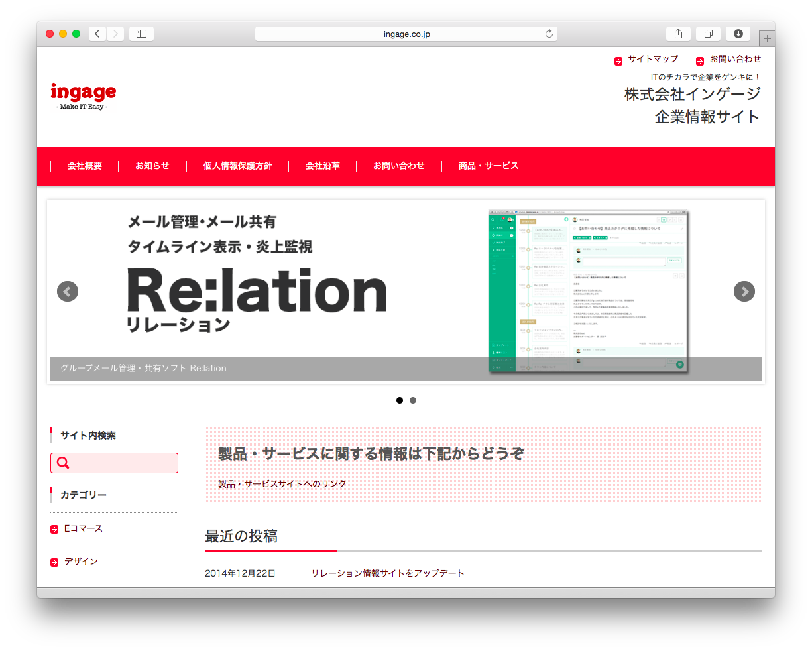Show previous slide with left carousel arrow

pyautogui.click(x=68, y=291)
